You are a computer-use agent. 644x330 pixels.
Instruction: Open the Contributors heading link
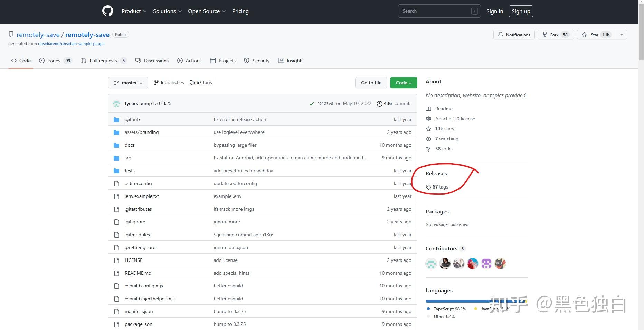point(446,248)
